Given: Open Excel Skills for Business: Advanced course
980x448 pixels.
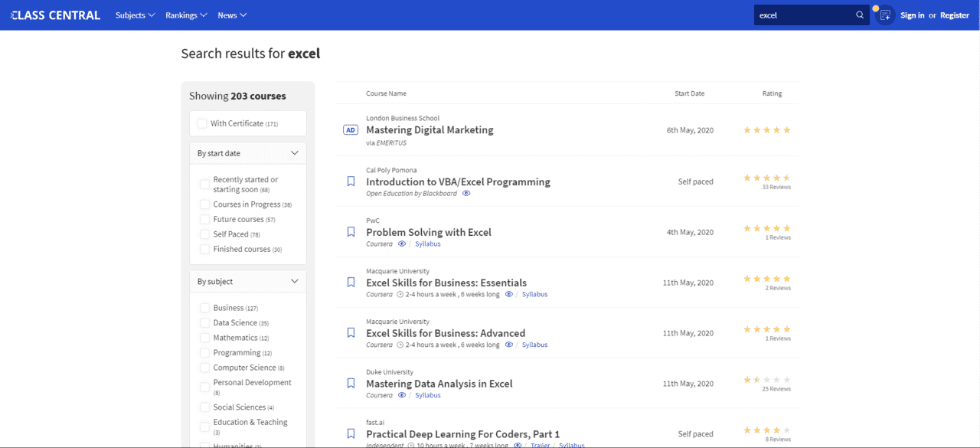Looking at the screenshot, I should click(x=446, y=333).
